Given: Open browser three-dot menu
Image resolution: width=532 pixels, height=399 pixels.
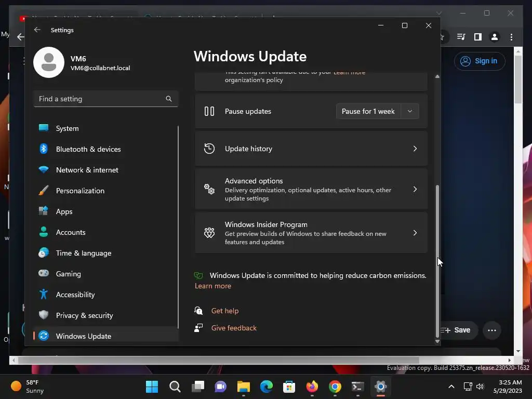Looking at the screenshot, I should point(511,37).
